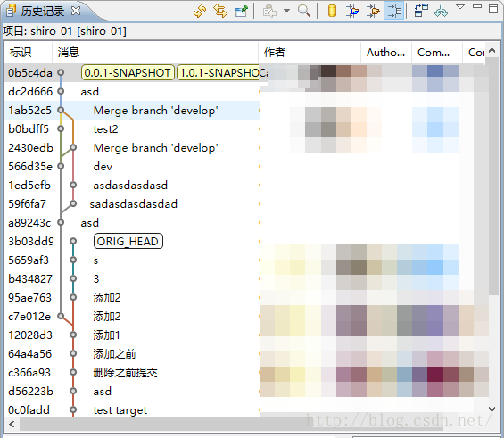Toggle show changes of selected resource only
Screen dimensions: 504x438
393,11
